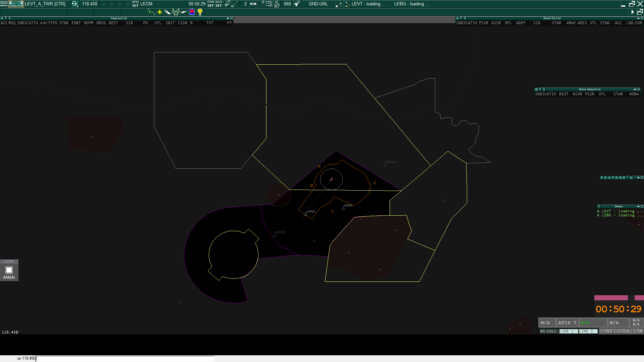
Task: Open the QUICK SET menu
Action: tap(218, 4)
